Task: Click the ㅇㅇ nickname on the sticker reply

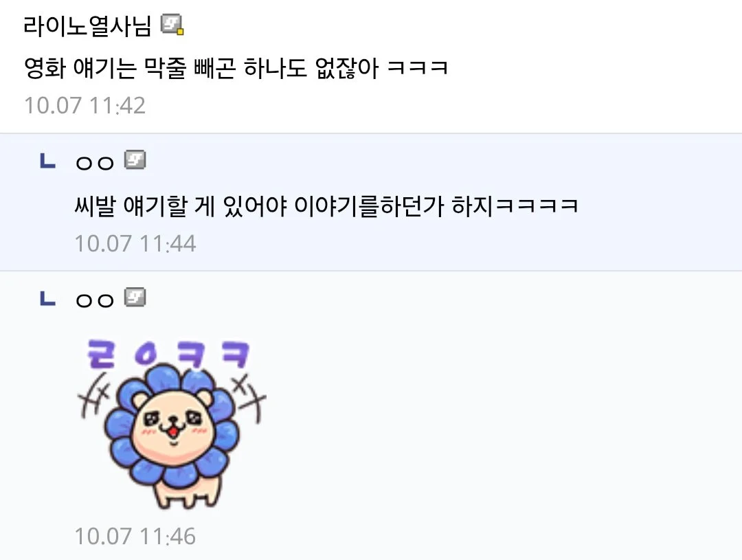Action: [95, 300]
